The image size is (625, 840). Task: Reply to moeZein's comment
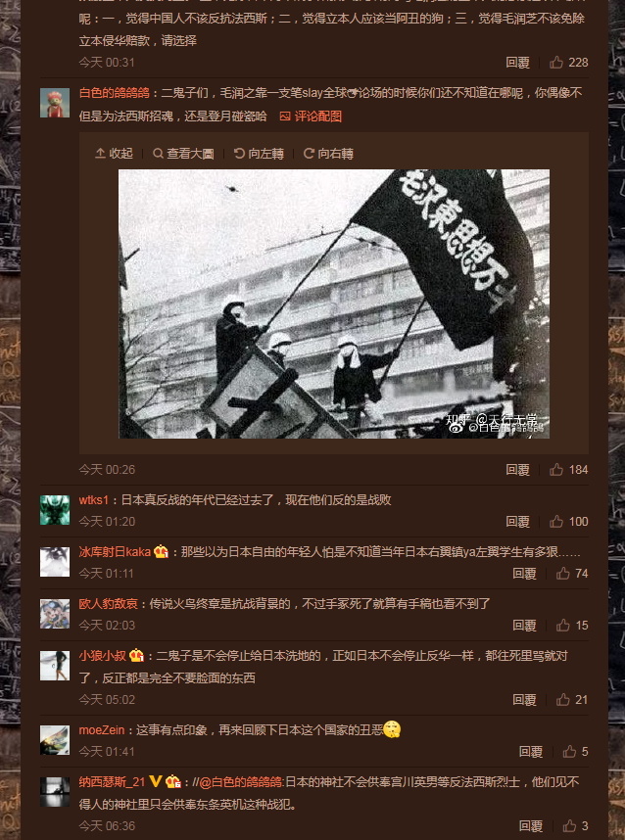(x=531, y=752)
